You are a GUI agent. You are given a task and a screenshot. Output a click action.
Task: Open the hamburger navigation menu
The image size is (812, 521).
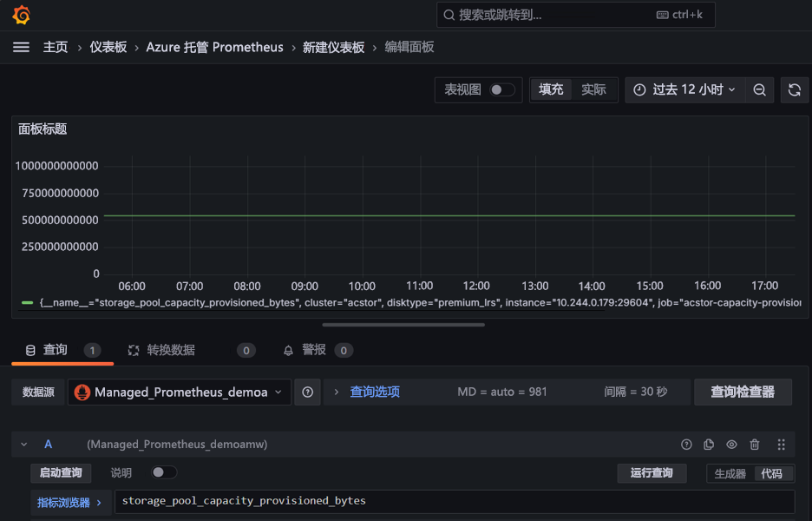point(21,47)
